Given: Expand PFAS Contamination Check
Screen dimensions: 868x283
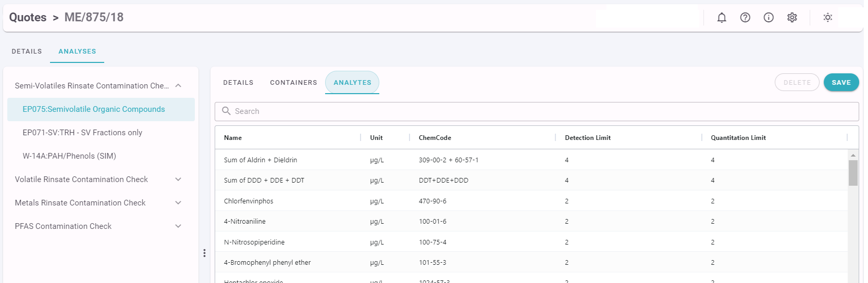Looking at the screenshot, I should (x=178, y=226).
